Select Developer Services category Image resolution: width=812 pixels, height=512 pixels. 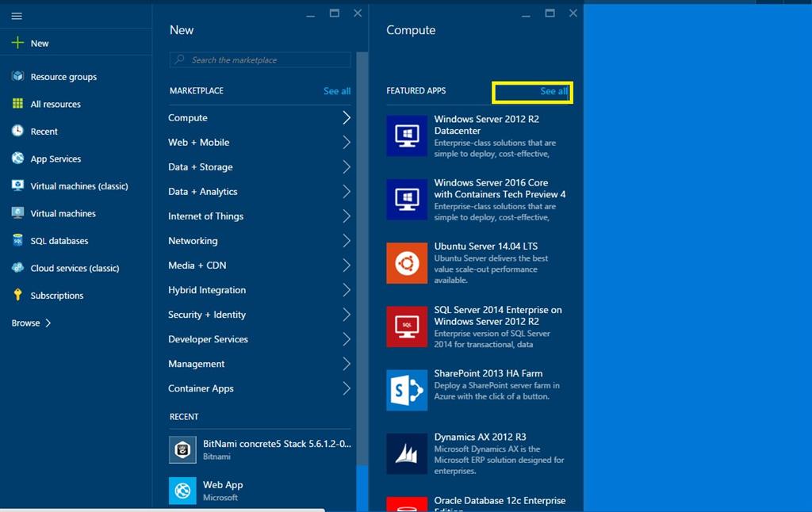(x=259, y=339)
